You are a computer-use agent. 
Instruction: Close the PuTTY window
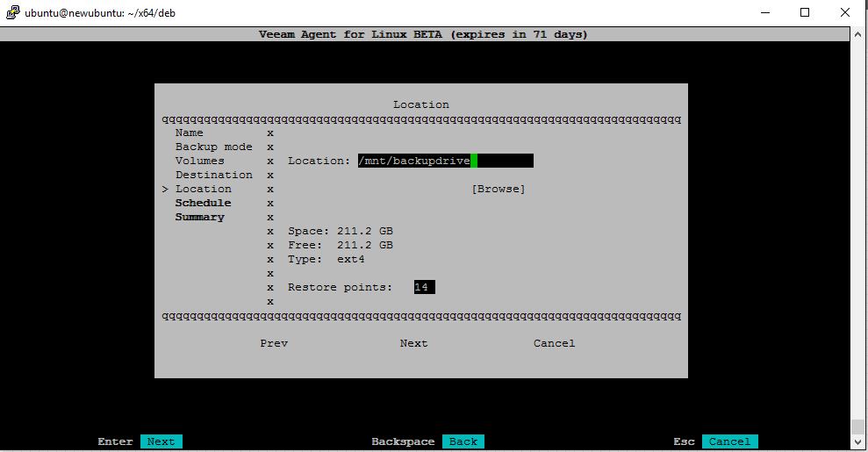point(845,12)
